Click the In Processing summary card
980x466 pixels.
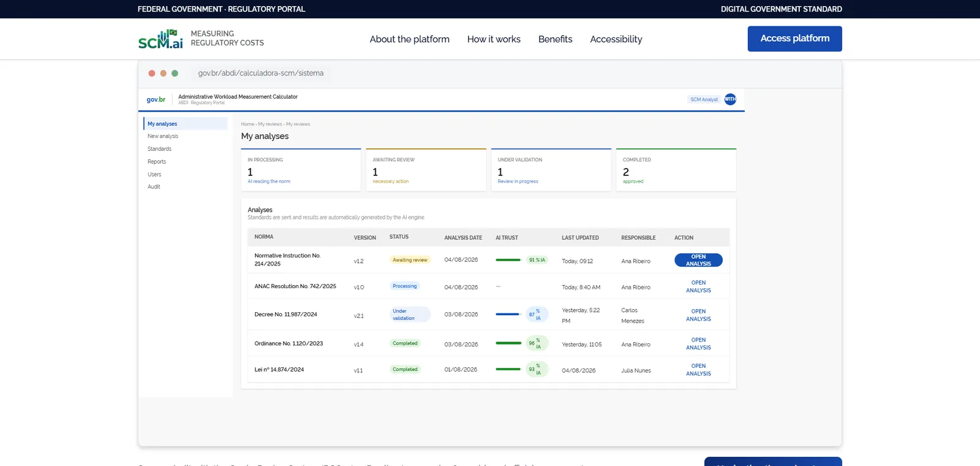click(x=301, y=170)
